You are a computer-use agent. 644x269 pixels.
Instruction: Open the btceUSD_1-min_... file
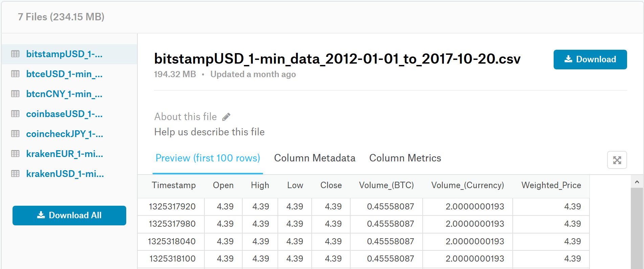point(64,74)
